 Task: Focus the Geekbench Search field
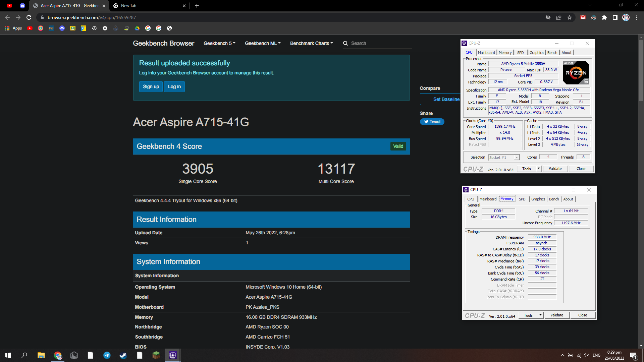381,43
